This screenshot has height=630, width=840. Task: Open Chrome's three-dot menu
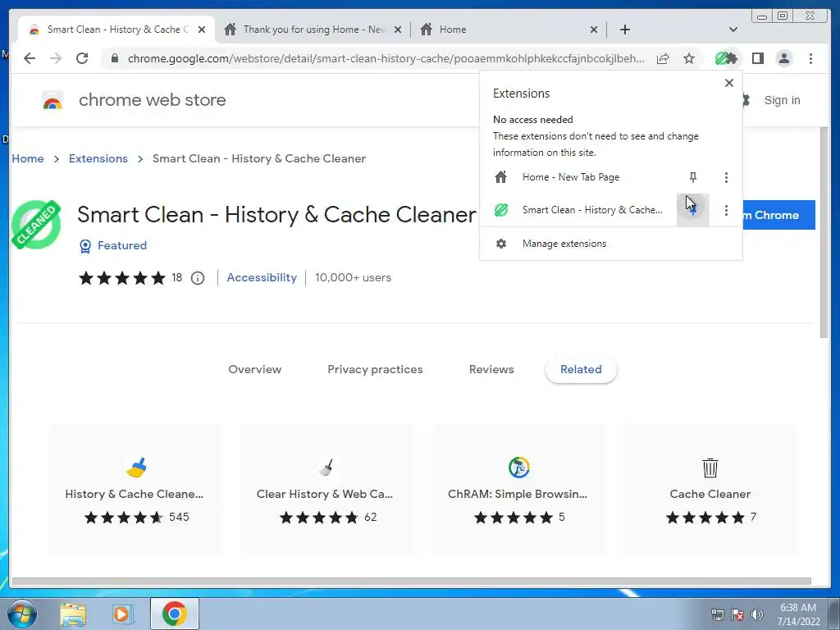click(x=810, y=58)
